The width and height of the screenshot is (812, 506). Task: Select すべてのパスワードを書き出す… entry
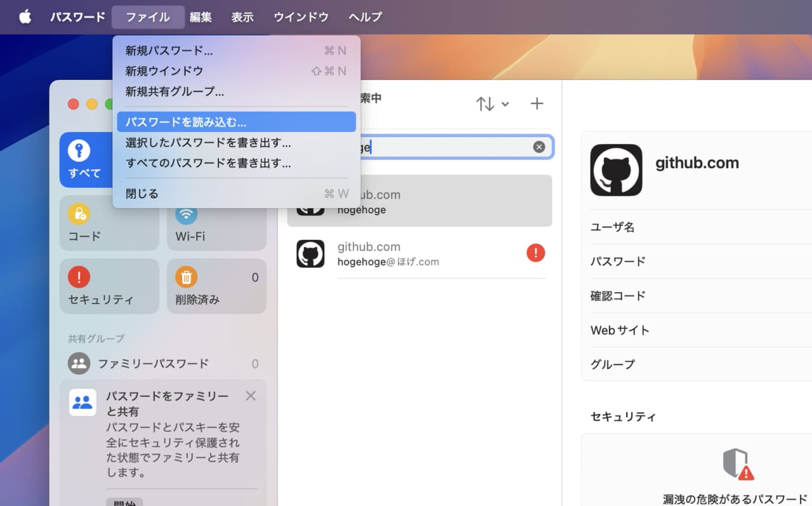coord(236,163)
